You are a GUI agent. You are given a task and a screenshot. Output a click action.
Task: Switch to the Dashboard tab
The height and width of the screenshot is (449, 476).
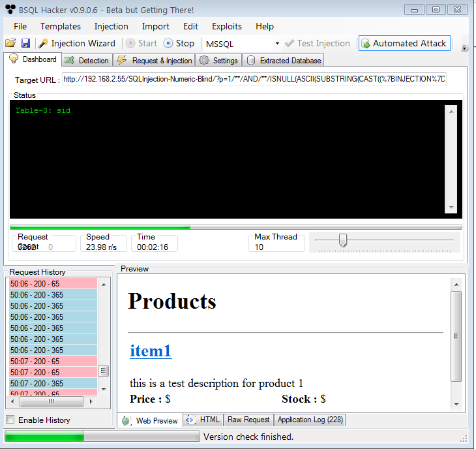33,59
